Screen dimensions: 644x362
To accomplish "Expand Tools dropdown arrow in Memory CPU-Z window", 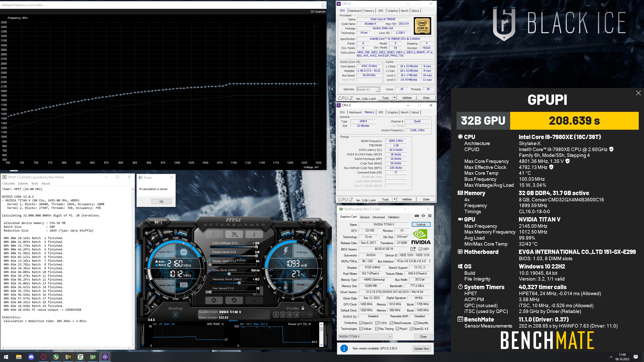I will click(394, 199).
